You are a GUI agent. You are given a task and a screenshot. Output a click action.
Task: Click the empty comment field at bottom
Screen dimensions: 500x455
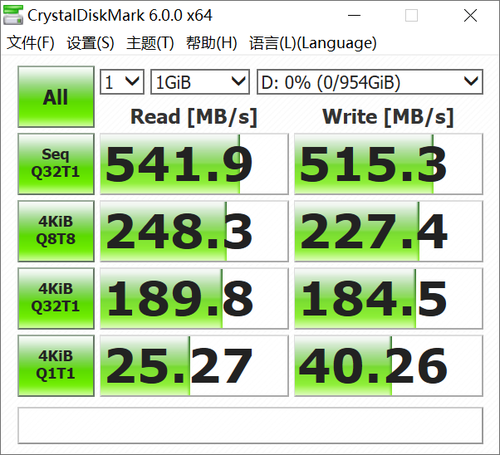pos(250,426)
